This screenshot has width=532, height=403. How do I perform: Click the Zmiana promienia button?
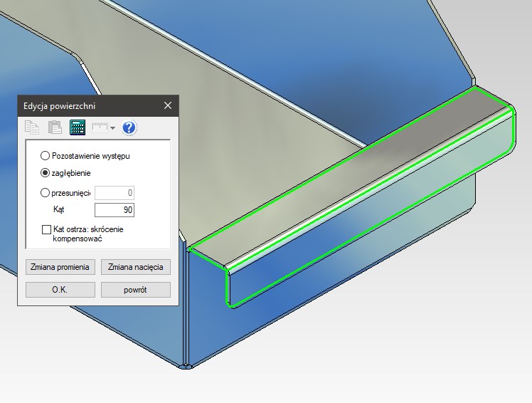(x=60, y=267)
